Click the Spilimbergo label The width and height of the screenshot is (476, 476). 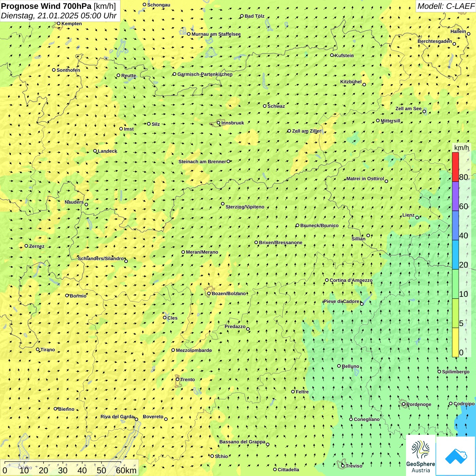[x=456, y=372]
